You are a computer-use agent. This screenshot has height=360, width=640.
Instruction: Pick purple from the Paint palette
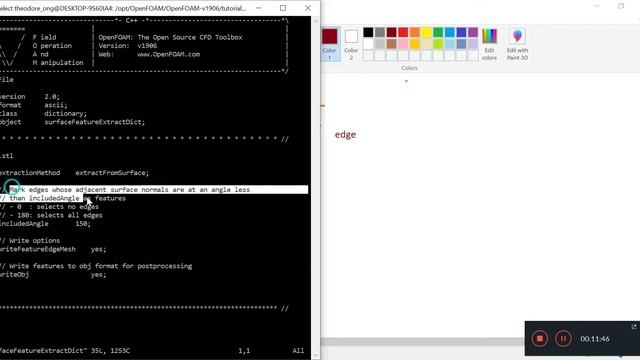pyautogui.click(x=473, y=32)
